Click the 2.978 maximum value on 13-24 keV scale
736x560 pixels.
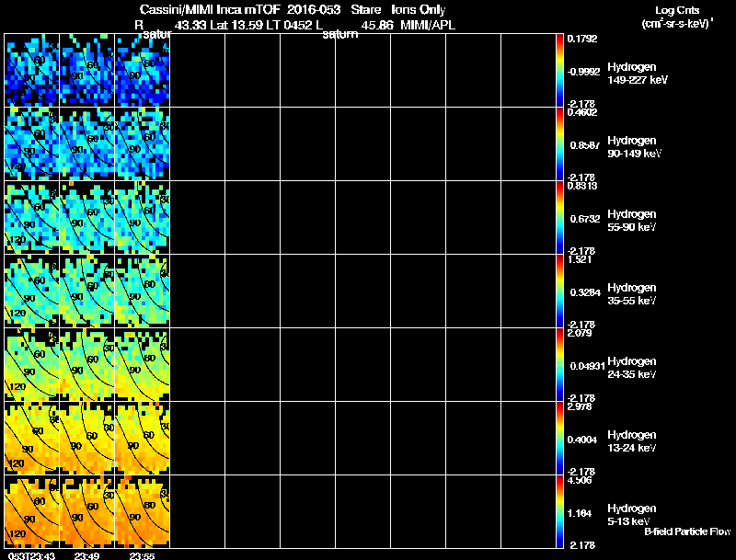[580, 406]
